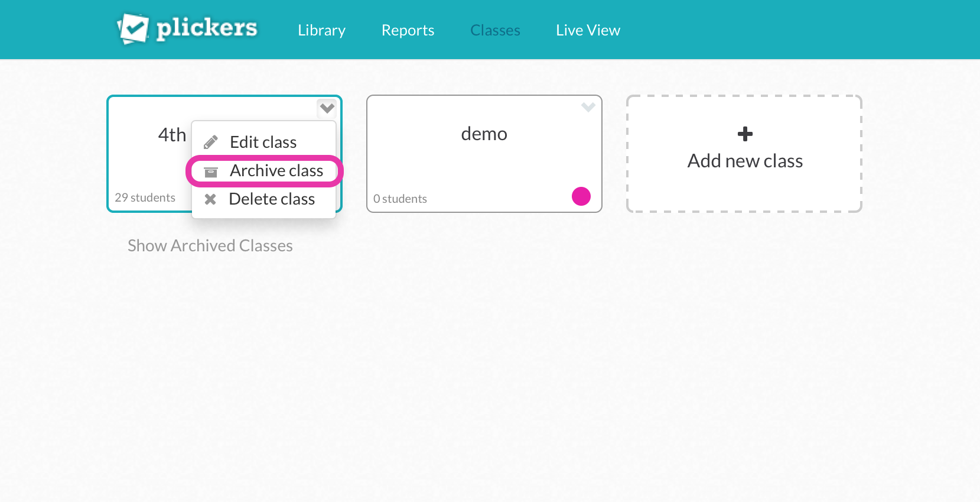This screenshot has height=502, width=980.
Task: Show Archived Classes link
Action: (x=210, y=245)
